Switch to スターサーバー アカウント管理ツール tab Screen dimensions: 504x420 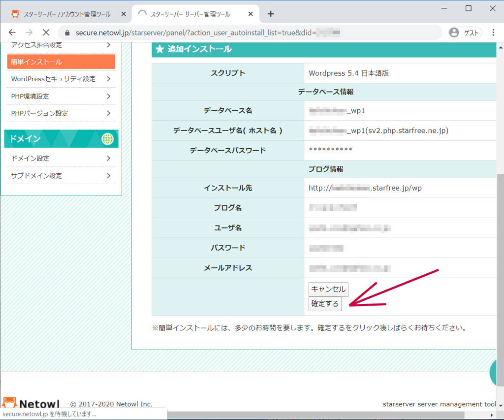coord(66,14)
